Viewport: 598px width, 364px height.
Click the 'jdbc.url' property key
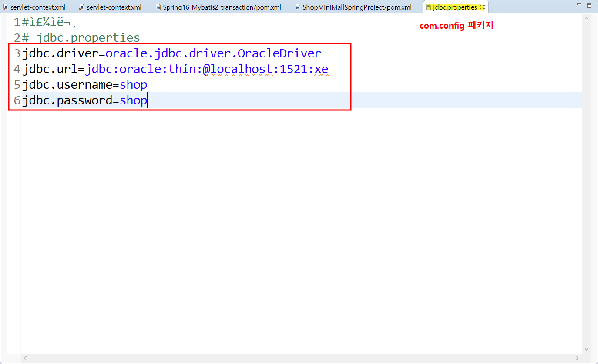pyautogui.click(x=50, y=69)
